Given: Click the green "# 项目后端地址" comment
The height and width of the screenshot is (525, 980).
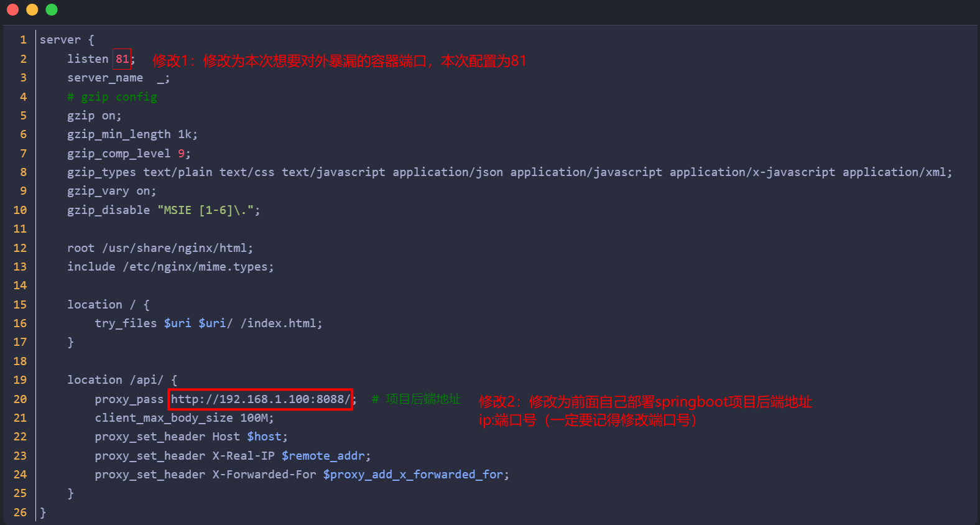Looking at the screenshot, I should pyautogui.click(x=417, y=399).
